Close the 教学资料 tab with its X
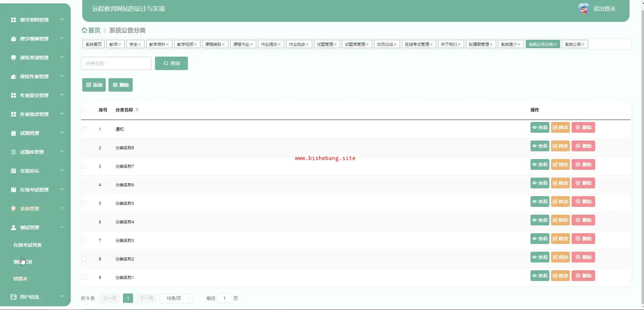 [167, 44]
